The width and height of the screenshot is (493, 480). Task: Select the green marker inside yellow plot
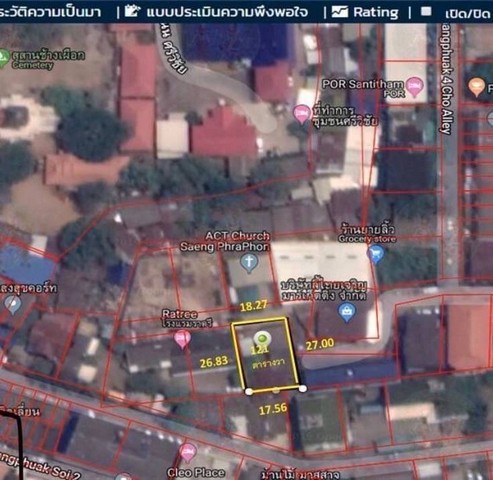(262, 339)
